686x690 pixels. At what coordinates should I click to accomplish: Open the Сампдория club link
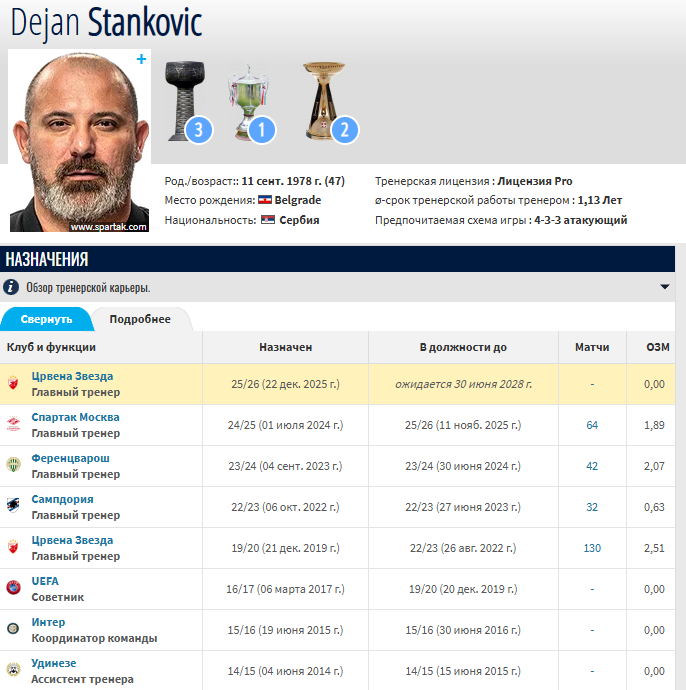point(62,499)
